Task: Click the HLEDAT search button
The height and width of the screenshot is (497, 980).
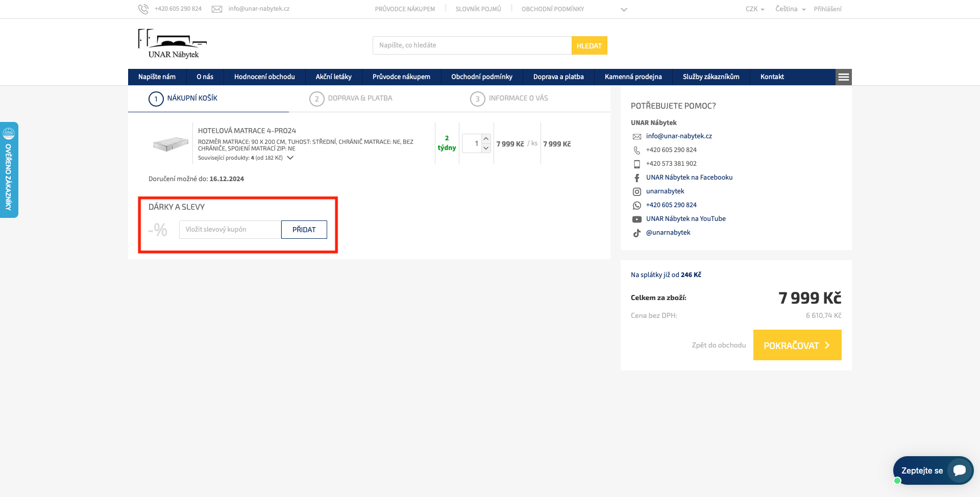Action: (589, 45)
